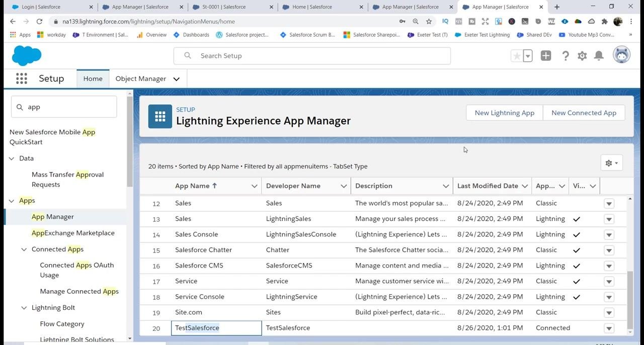The width and height of the screenshot is (644, 345).
Task: Open Mass Transfer Approval Requests link
Action: [67, 180]
